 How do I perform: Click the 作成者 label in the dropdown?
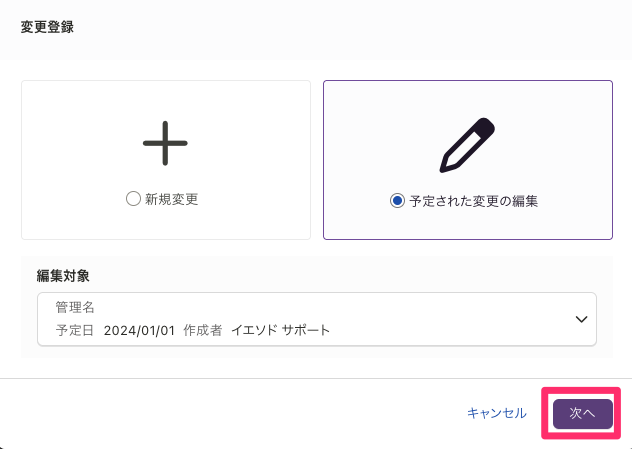point(203,331)
